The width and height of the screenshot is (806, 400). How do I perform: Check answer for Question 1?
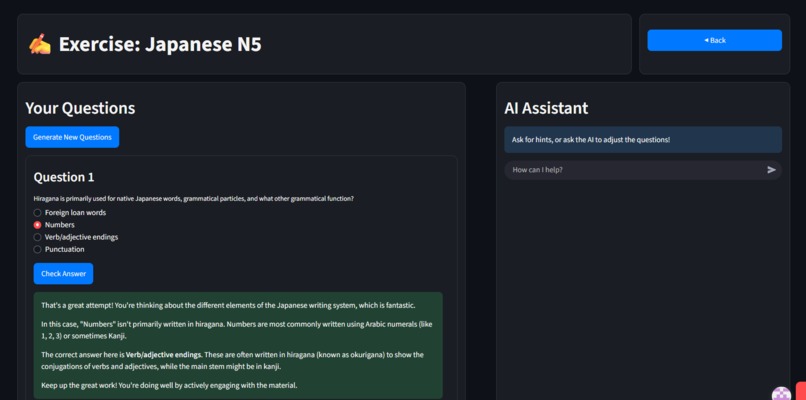[63, 274]
